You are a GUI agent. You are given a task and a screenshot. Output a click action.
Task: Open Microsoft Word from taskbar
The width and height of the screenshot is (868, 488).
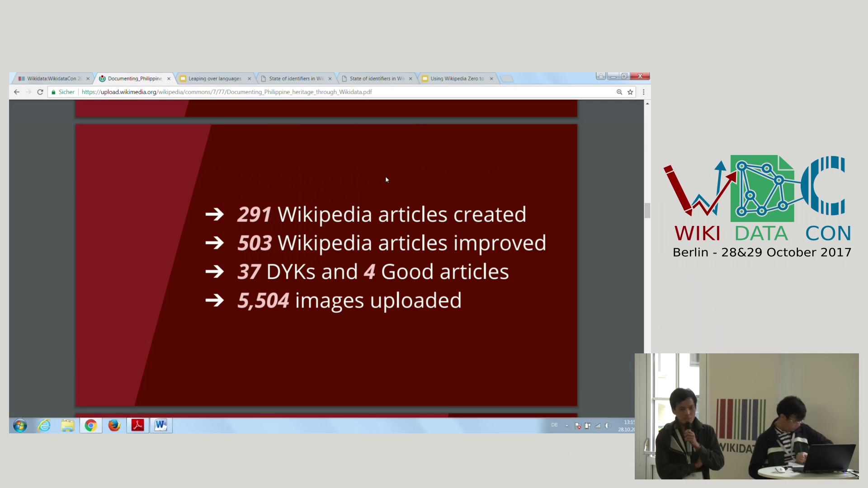[161, 426]
